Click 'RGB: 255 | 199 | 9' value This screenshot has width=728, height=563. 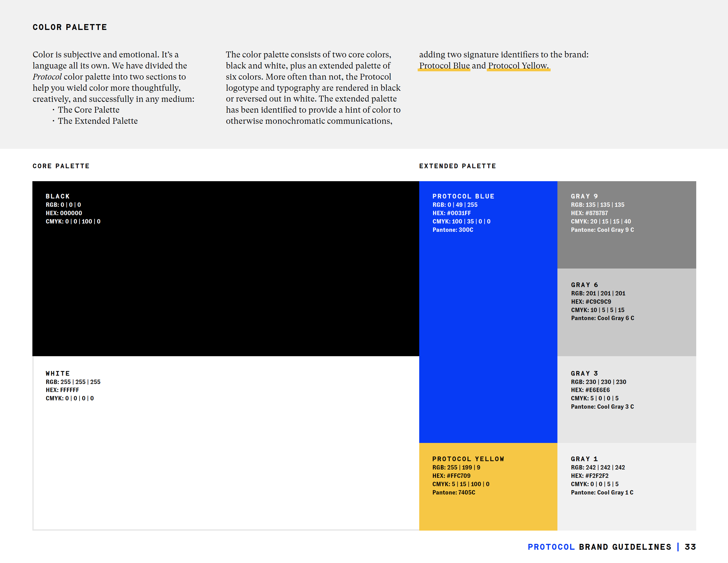tap(456, 468)
